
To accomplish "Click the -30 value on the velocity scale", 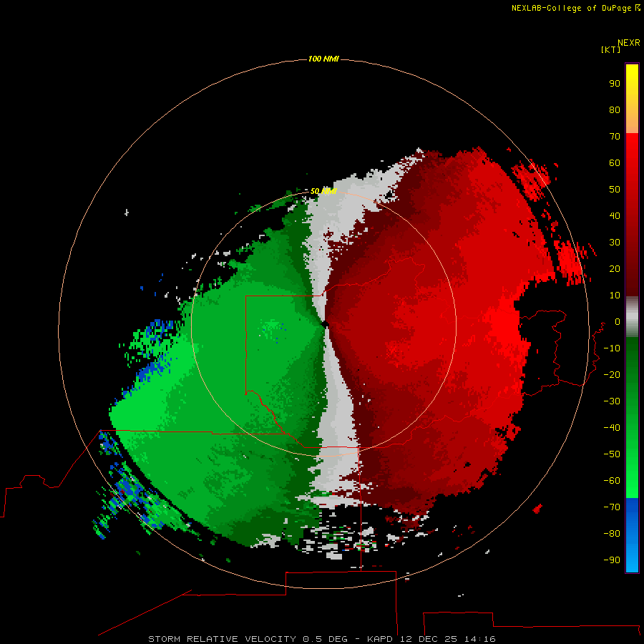I will [612, 401].
